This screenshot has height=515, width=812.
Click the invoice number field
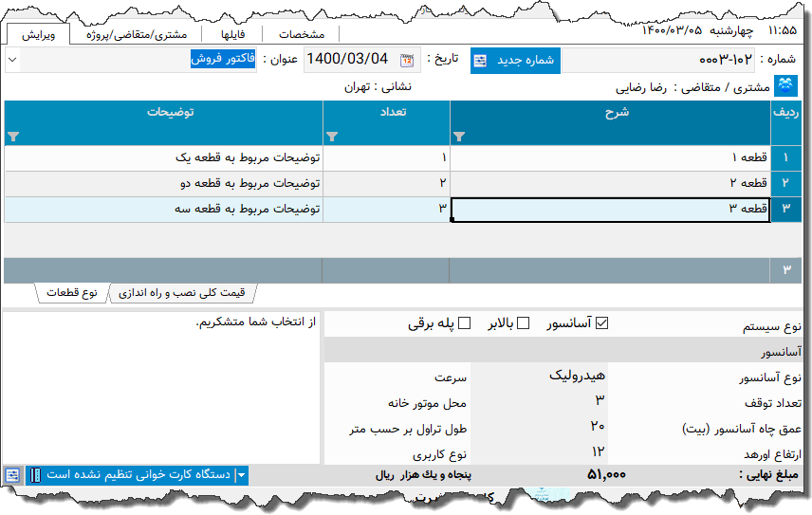click(x=657, y=60)
